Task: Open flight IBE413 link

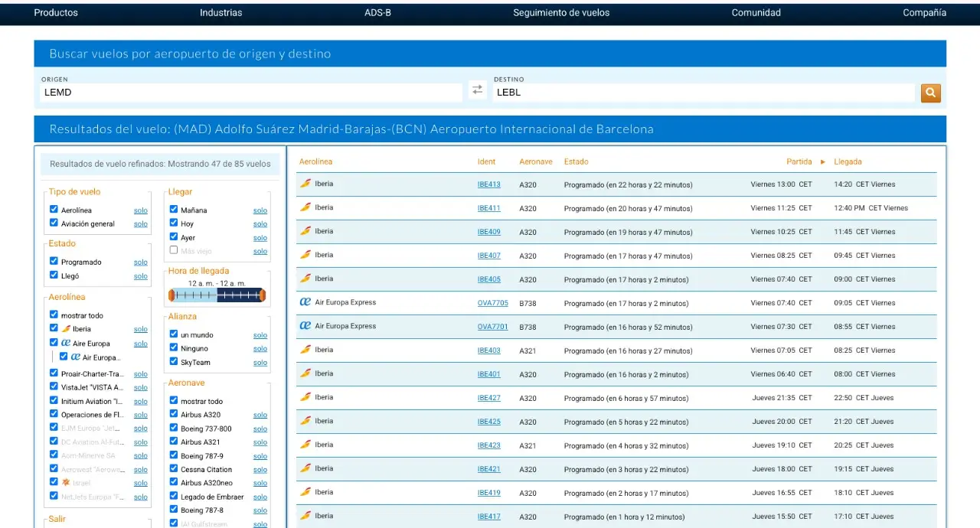Action: coord(488,184)
